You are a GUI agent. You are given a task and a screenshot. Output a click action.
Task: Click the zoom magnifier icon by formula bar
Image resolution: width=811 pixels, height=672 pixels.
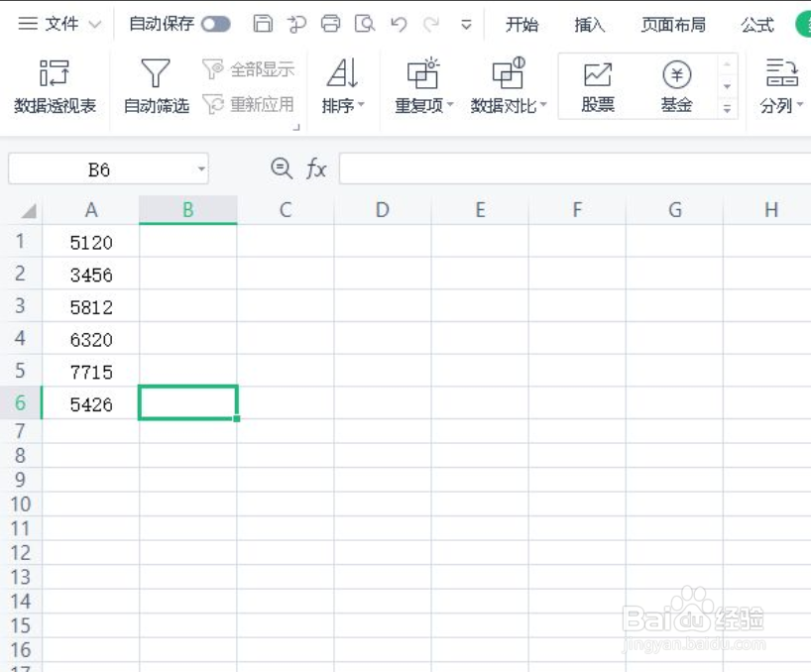click(282, 168)
